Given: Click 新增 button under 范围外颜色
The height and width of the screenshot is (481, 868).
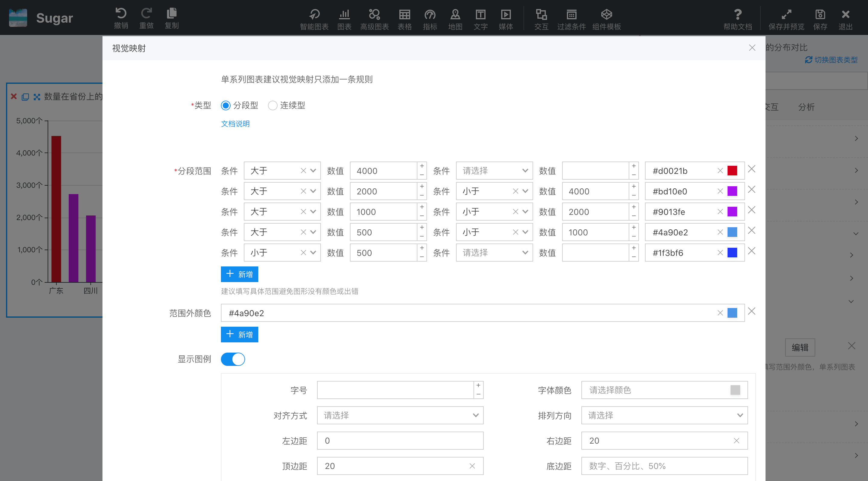Looking at the screenshot, I should click(x=239, y=335).
